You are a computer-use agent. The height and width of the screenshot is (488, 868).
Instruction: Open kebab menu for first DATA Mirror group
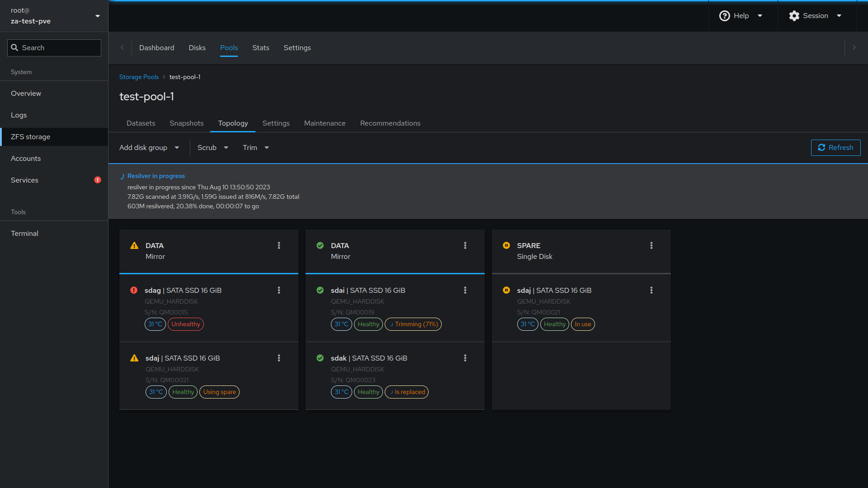279,245
